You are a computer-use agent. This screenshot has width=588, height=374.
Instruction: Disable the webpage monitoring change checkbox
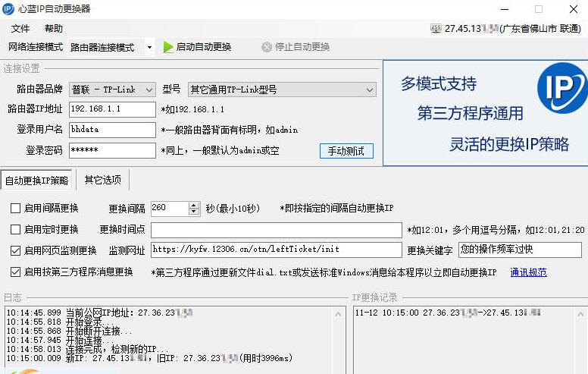[x=15, y=250]
